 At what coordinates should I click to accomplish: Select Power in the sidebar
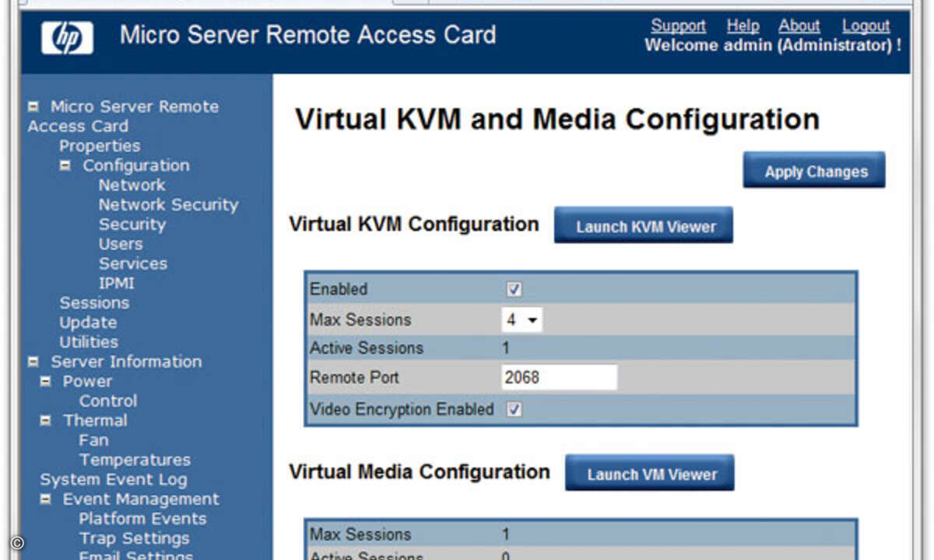coord(87,381)
